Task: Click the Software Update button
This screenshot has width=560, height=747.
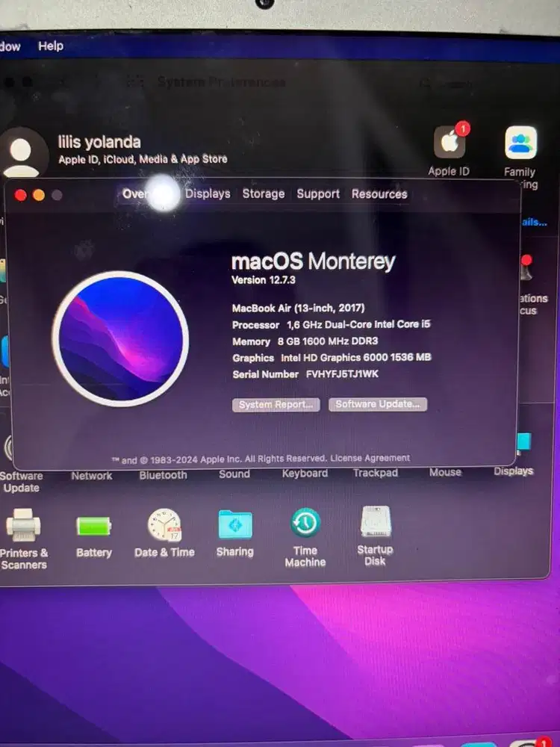Action: tap(378, 404)
